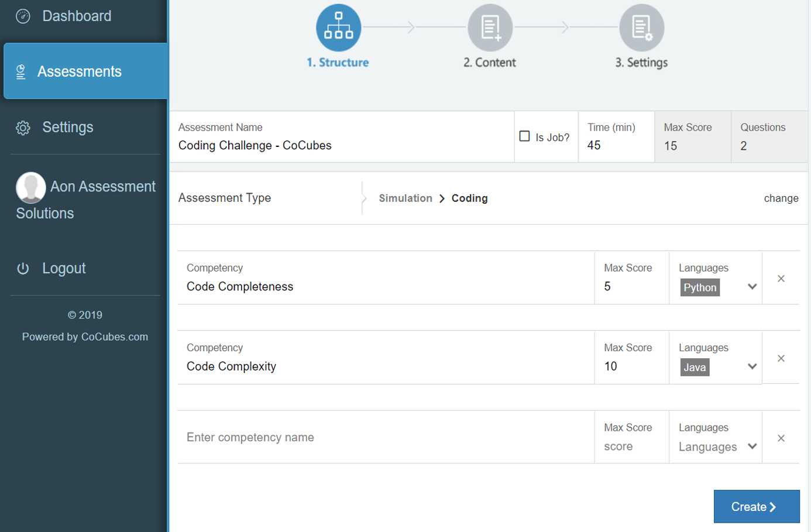This screenshot has width=811, height=532.
Task: Edit the Assessment Name field
Action: 342,137
